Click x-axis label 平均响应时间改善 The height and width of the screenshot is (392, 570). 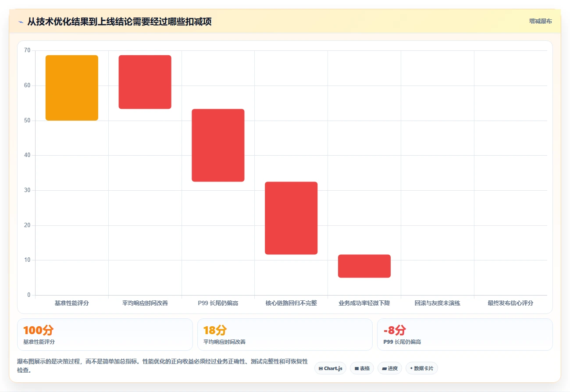[145, 303]
